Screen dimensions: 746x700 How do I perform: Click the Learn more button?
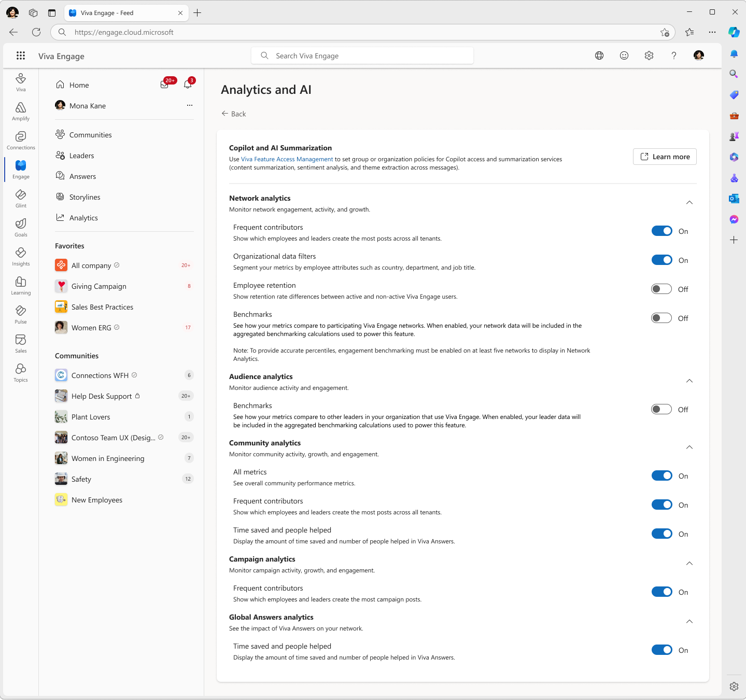pyautogui.click(x=664, y=157)
